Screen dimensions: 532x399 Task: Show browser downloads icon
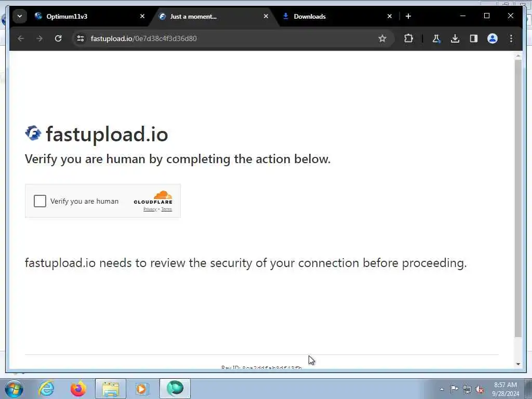[x=455, y=38]
